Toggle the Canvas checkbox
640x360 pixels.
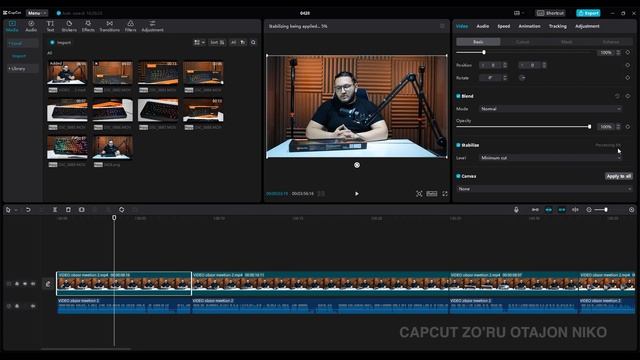click(458, 176)
